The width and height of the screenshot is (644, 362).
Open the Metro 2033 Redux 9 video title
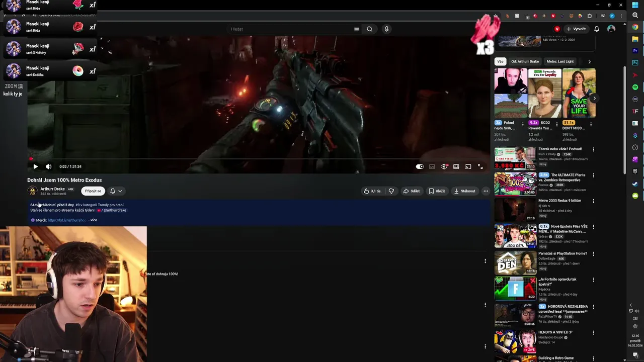pos(559,201)
